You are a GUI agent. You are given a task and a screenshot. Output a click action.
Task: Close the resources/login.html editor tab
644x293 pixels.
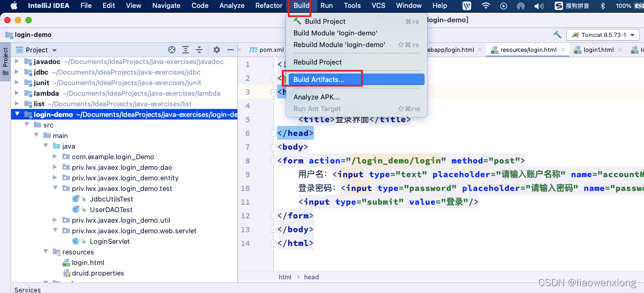click(563, 50)
